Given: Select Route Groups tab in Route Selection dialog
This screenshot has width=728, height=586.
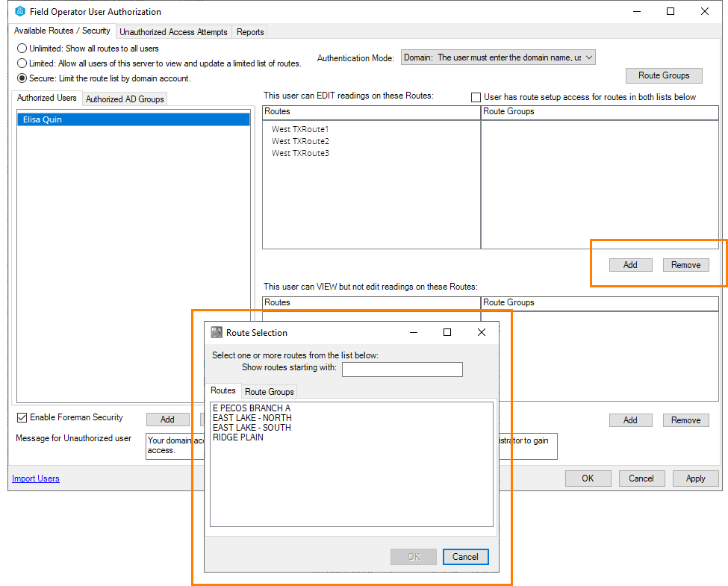Looking at the screenshot, I should (x=270, y=392).
